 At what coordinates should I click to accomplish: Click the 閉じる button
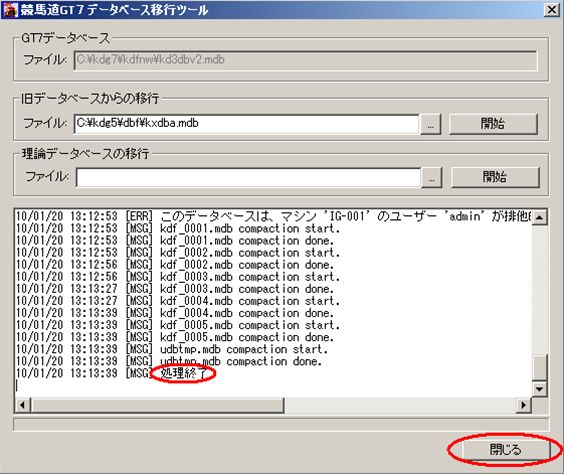click(505, 449)
